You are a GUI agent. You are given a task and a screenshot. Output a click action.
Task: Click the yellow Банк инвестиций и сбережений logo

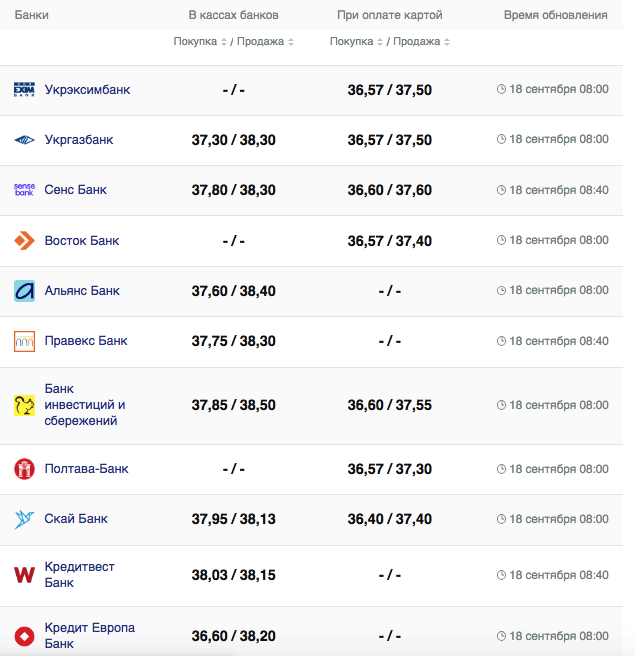(24, 405)
